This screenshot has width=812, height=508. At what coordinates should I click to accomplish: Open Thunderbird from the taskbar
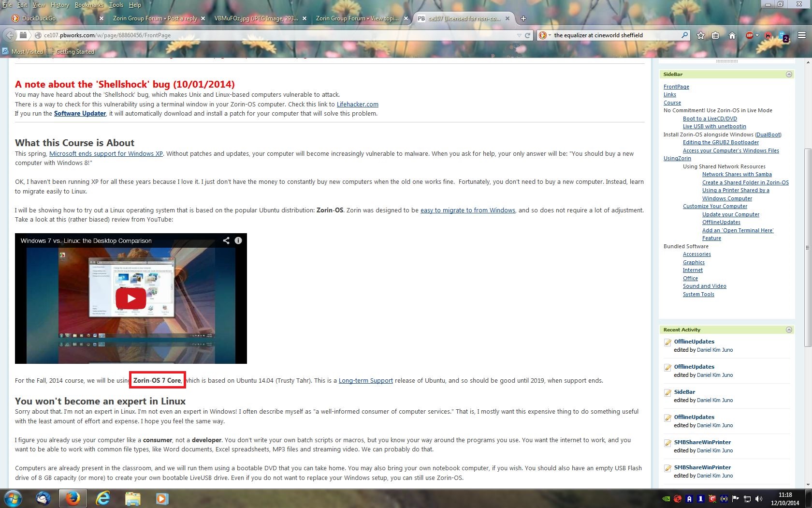click(43, 498)
